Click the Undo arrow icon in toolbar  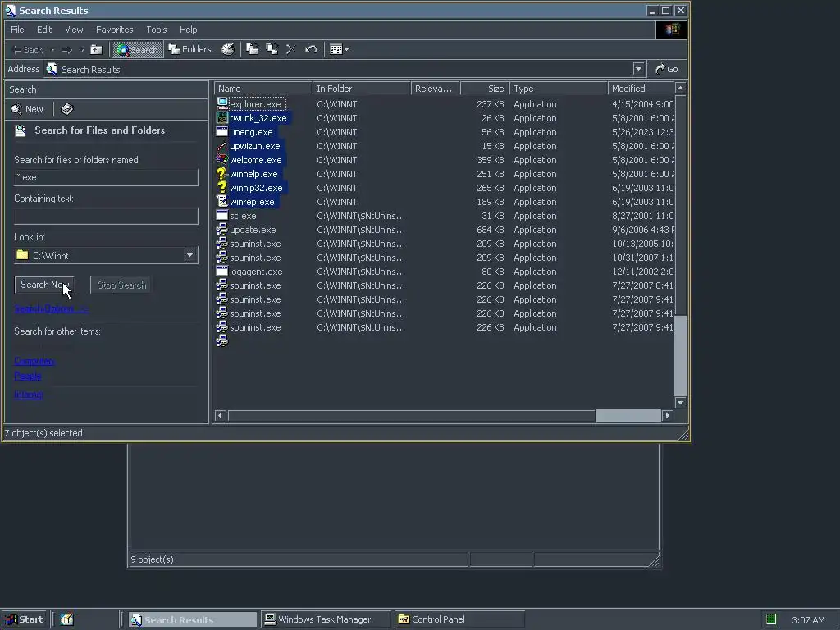pyautogui.click(x=311, y=49)
